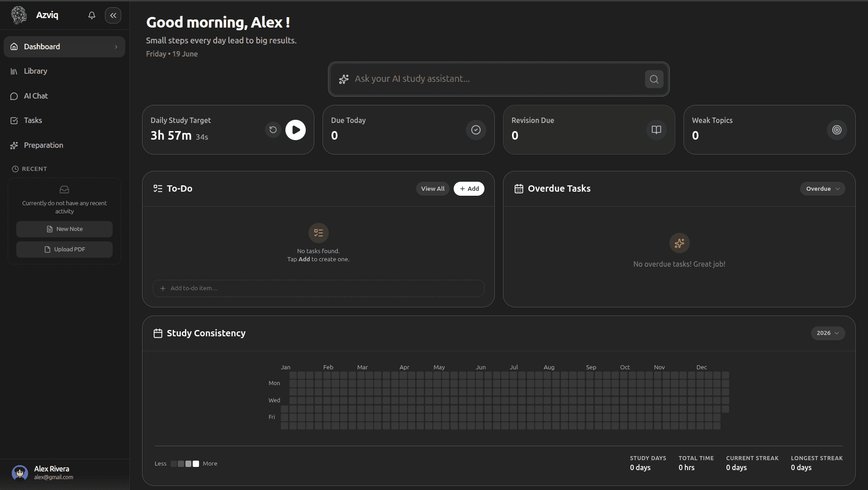868x490 pixels.
Task: Click the Revision Due label
Action: [x=532, y=120]
